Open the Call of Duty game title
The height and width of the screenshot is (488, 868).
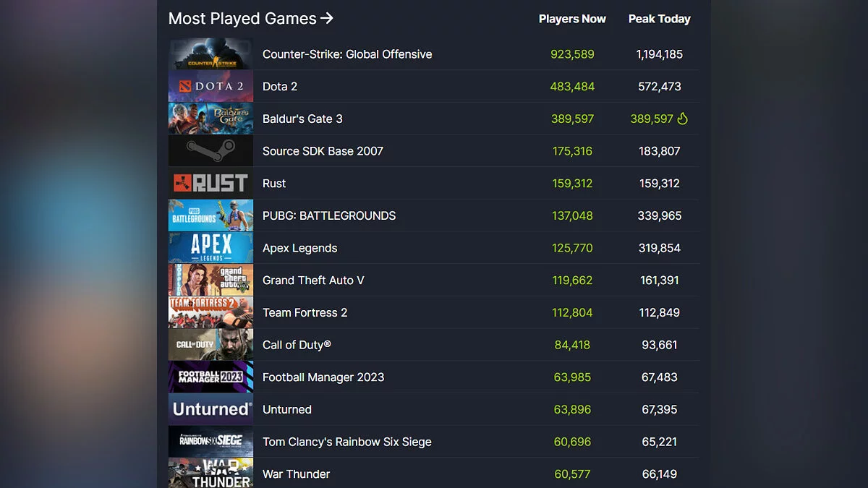click(x=297, y=345)
